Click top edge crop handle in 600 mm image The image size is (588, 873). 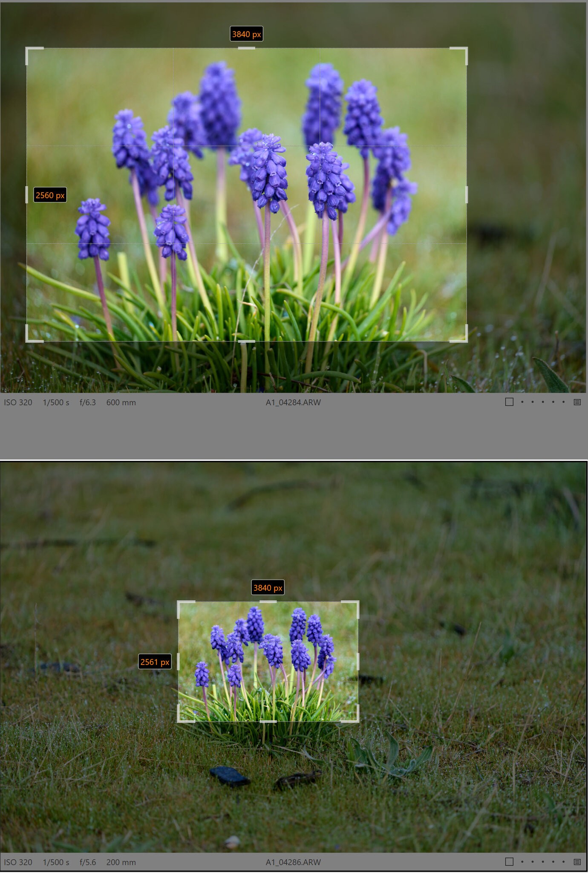(246, 48)
